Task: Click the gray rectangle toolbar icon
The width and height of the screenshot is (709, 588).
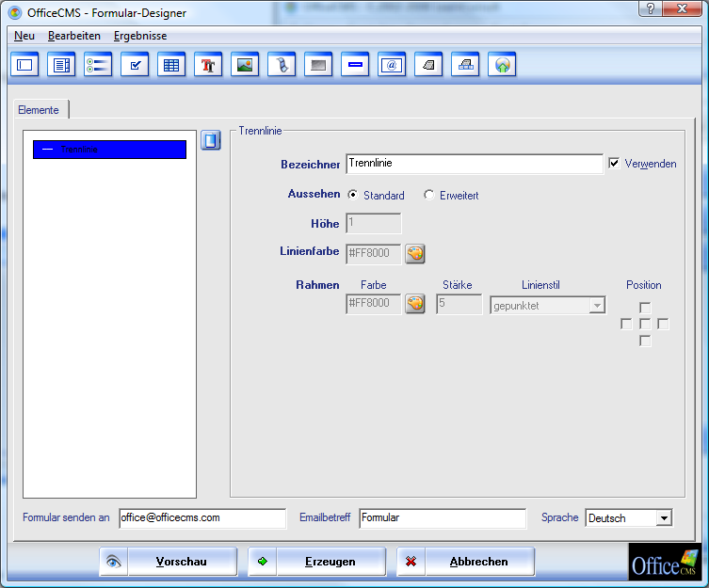Action: pos(318,65)
